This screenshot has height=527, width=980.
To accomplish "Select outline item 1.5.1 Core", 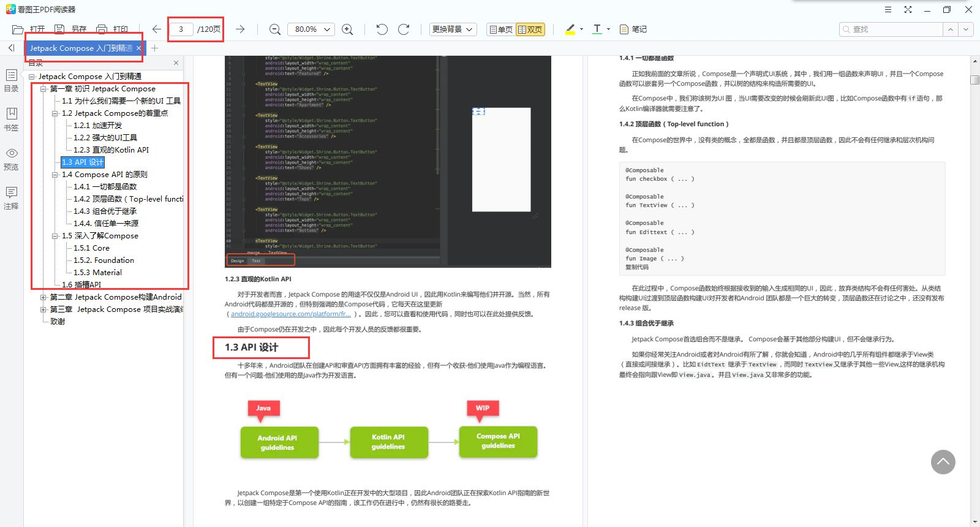I will coord(91,248).
